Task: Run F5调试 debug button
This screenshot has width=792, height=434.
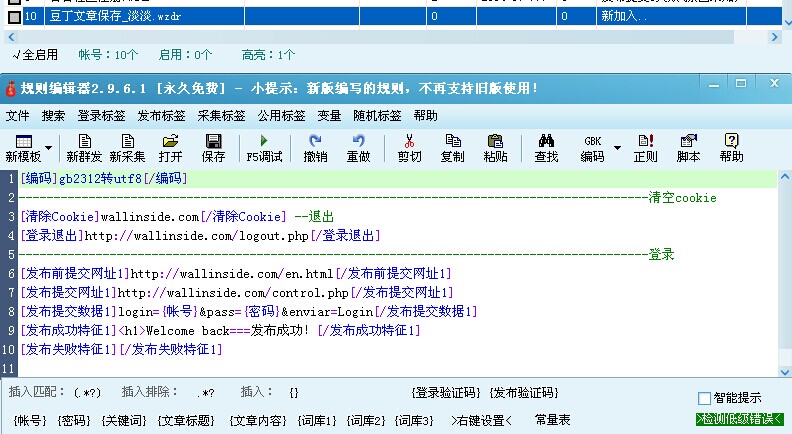Action: point(264,147)
